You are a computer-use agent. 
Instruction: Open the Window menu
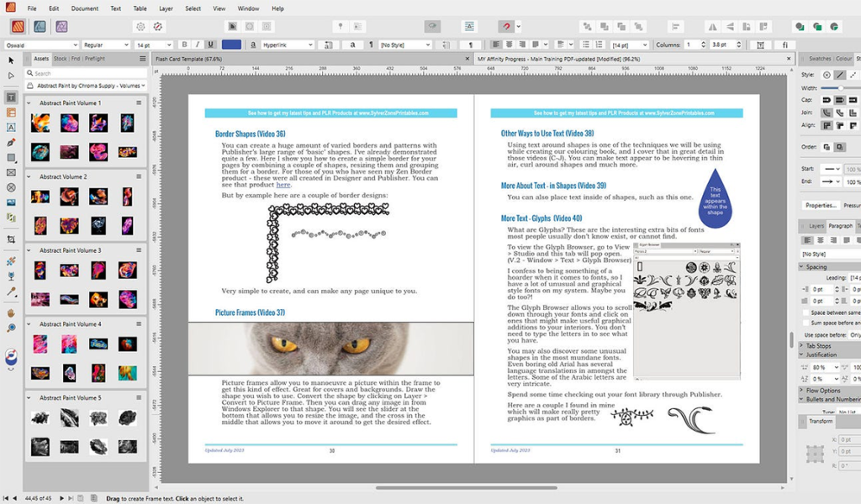click(x=248, y=8)
